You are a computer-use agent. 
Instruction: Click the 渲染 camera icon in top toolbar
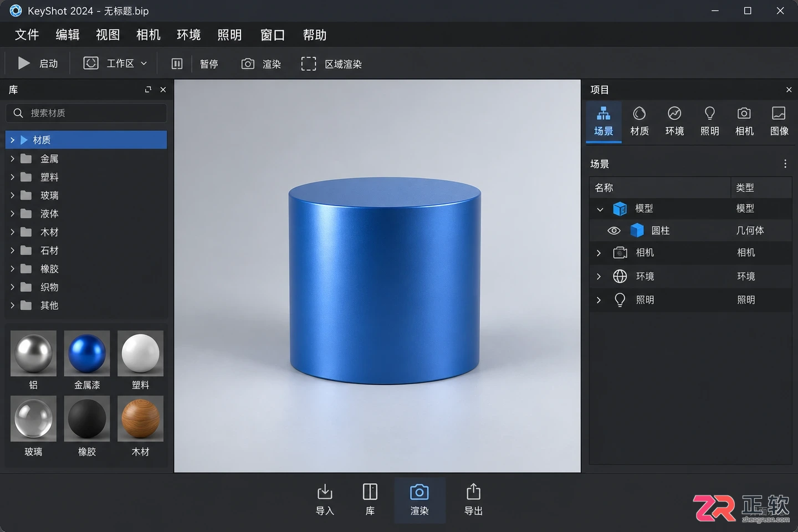(x=248, y=64)
